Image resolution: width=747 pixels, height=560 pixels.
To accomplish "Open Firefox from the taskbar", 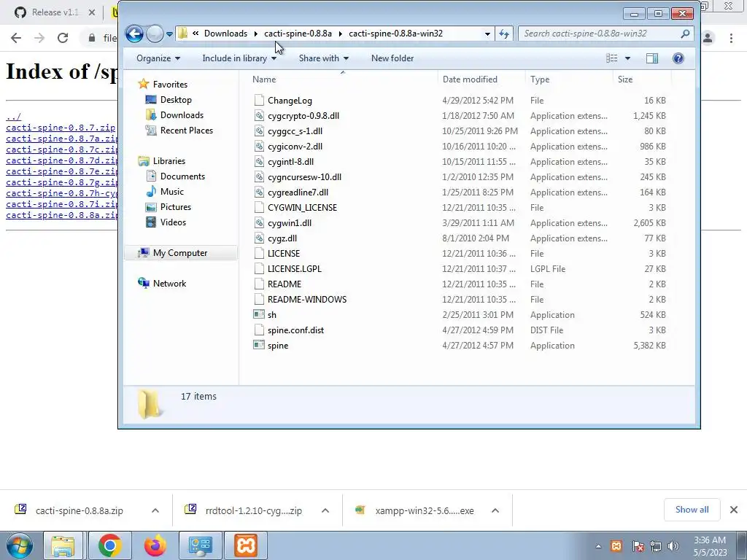I will (x=155, y=545).
